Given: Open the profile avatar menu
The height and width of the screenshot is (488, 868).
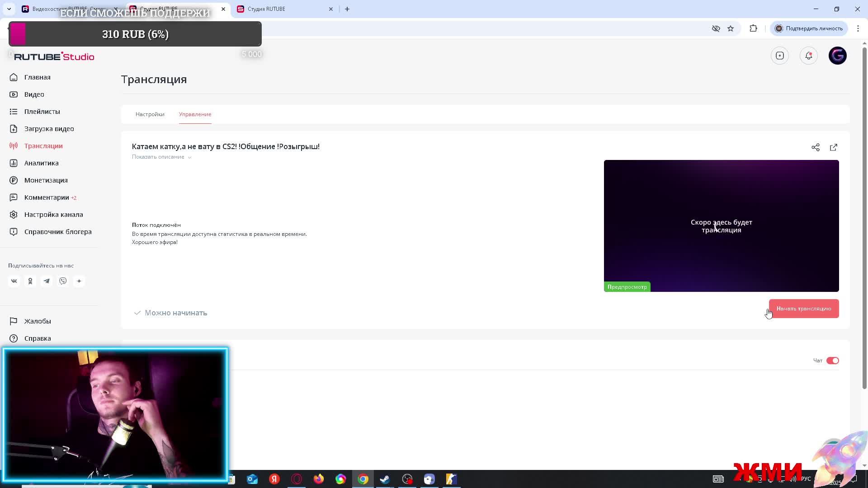Looking at the screenshot, I should 838,56.
